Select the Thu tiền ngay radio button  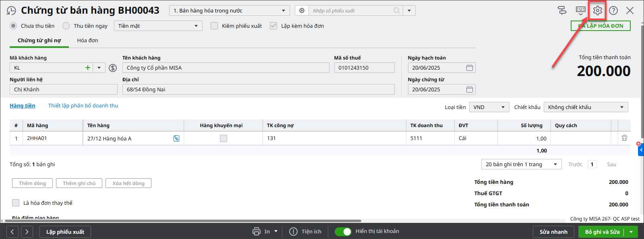(x=66, y=26)
